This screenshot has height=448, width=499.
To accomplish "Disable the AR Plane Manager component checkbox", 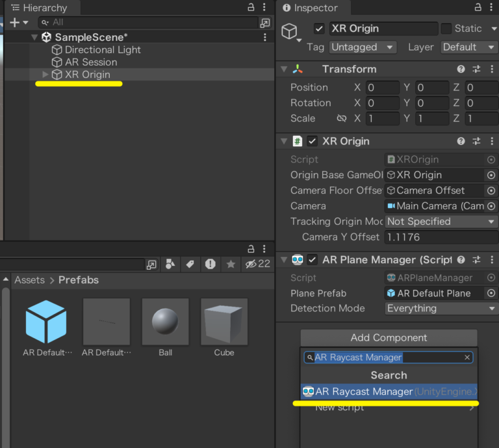I will pyautogui.click(x=313, y=260).
